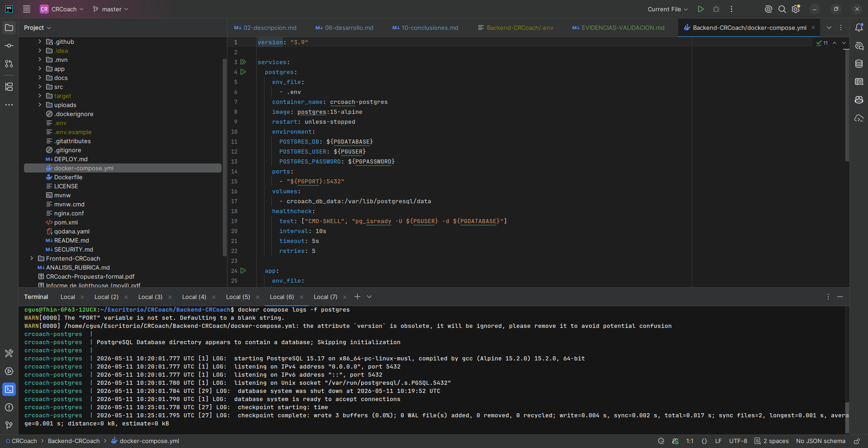Expand the .github folder
868x448 pixels.
[x=40, y=42]
